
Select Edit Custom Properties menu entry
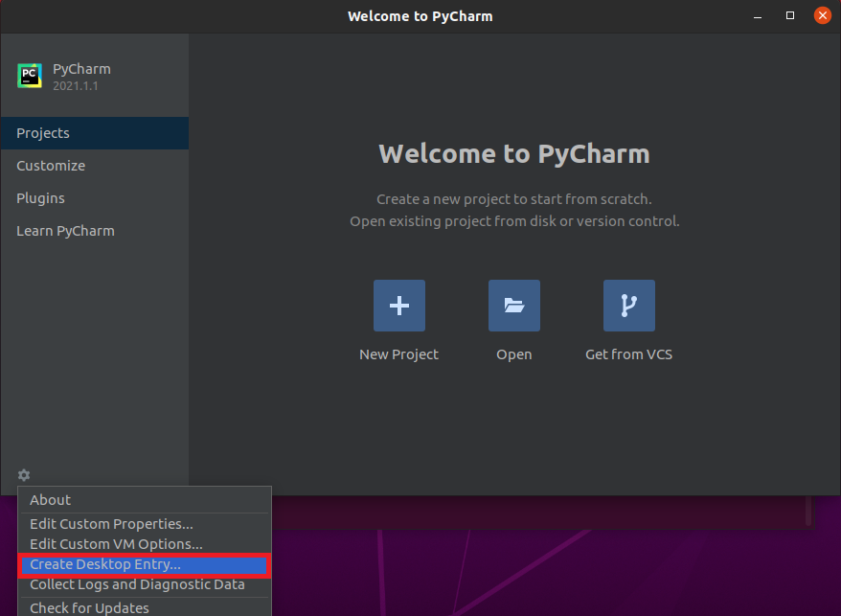111,524
